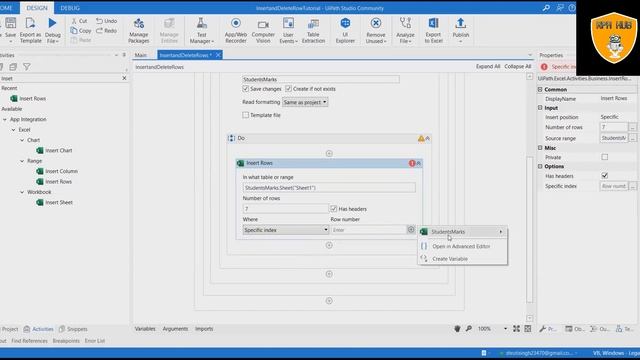This screenshot has height=360, width=640.
Task: Click Redo in ribbon
Action: click(107, 31)
